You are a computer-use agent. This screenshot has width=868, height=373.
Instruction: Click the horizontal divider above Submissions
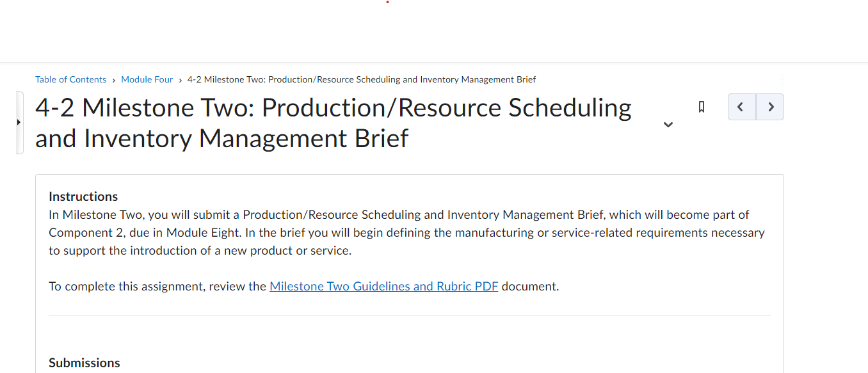[x=410, y=315]
